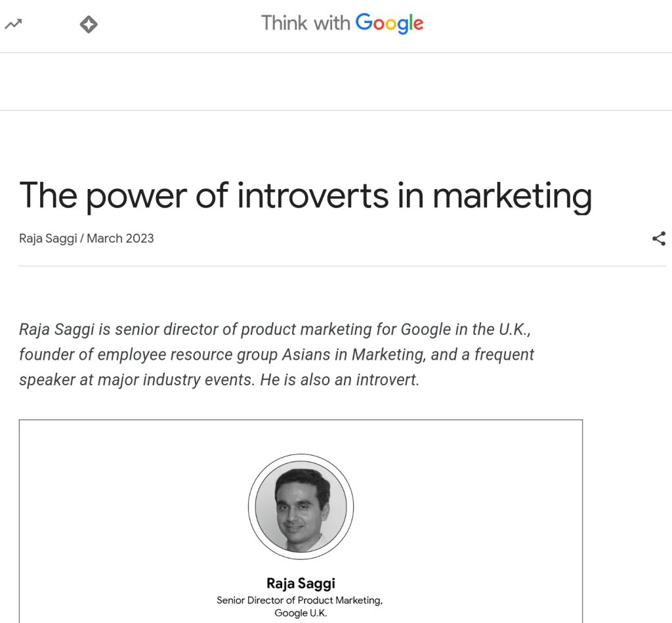Click the italic intro paragraph

pyautogui.click(x=276, y=354)
